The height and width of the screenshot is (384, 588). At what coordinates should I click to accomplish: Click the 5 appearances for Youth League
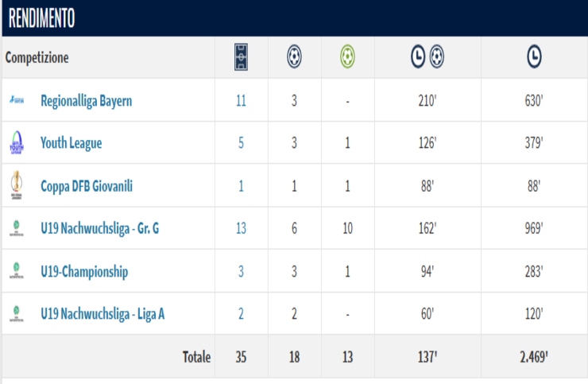pyautogui.click(x=242, y=144)
